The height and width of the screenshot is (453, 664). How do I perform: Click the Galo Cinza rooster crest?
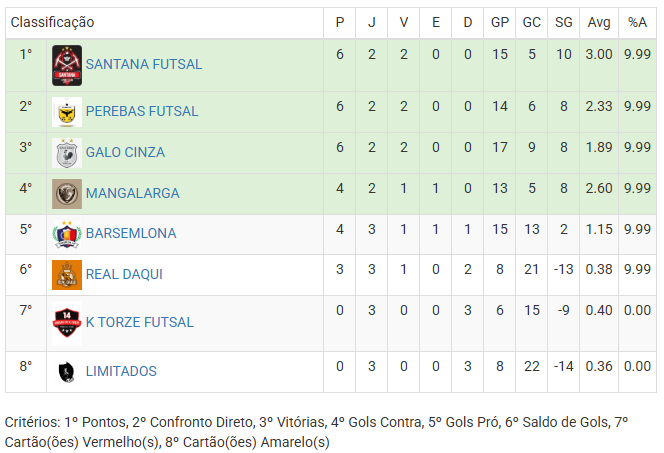[67, 153]
